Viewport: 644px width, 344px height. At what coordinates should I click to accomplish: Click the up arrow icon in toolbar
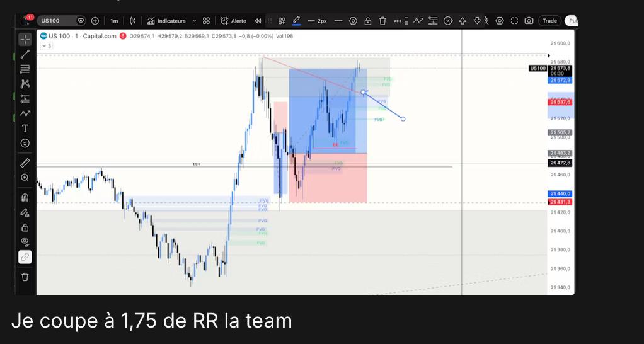(x=463, y=21)
